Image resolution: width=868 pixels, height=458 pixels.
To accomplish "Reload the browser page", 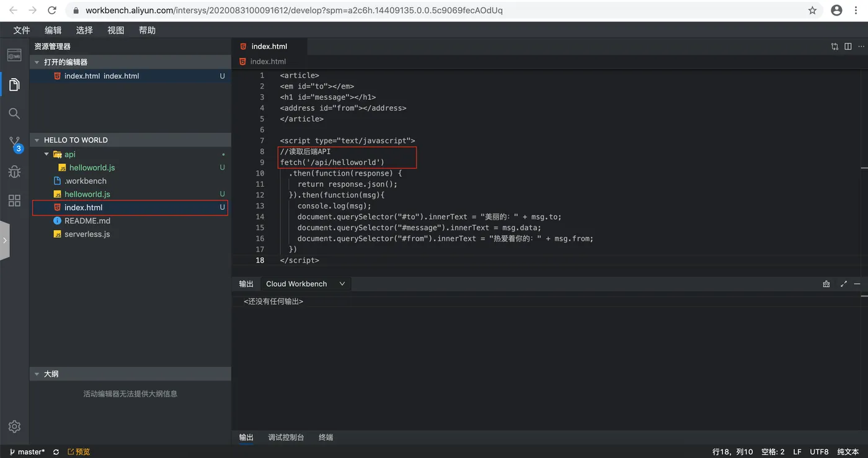I will point(52,11).
